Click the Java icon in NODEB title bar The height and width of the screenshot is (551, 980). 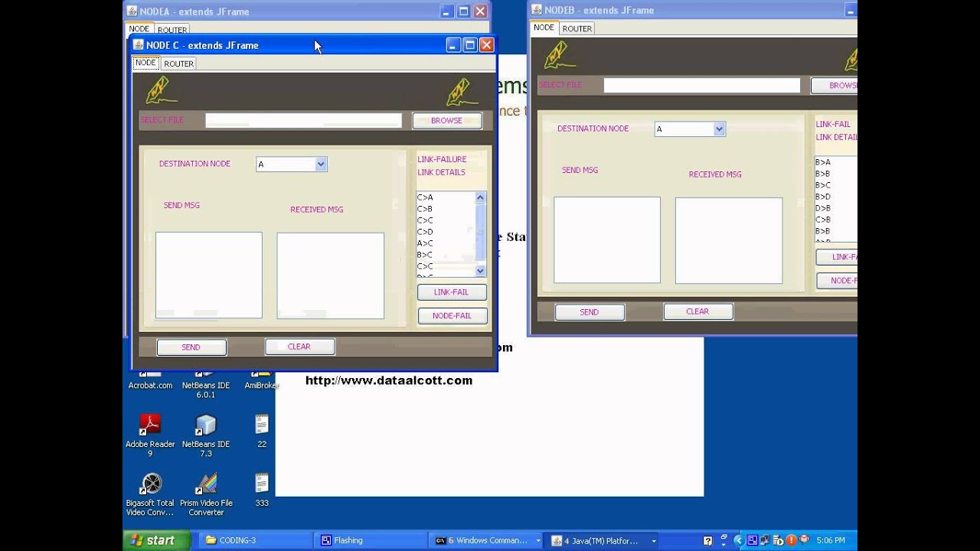(x=537, y=10)
